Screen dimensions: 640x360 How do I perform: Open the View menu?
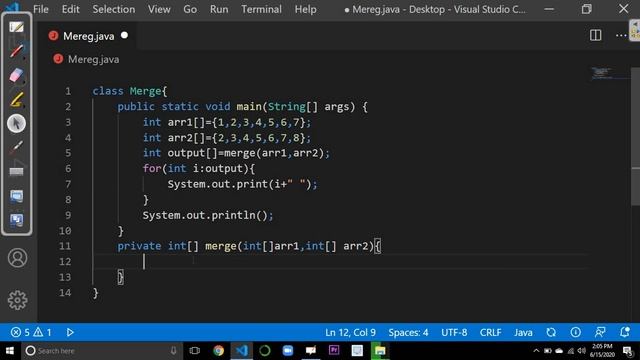coord(159,9)
